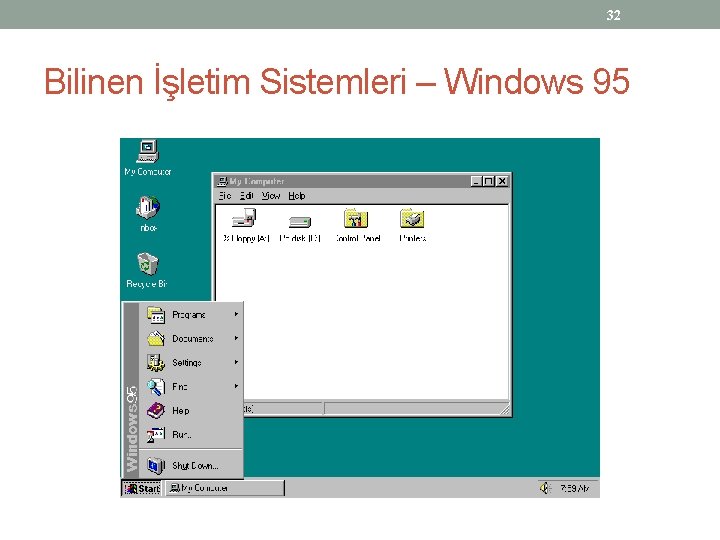Choose Help in the Start menu
The height and width of the screenshot is (540, 720).
[x=191, y=411]
